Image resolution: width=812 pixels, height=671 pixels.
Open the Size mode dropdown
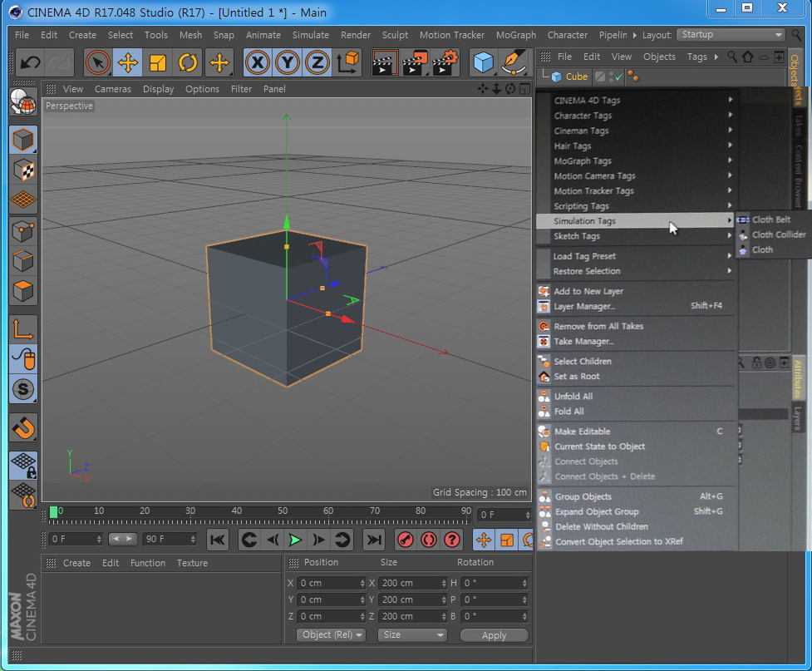tap(412, 634)
